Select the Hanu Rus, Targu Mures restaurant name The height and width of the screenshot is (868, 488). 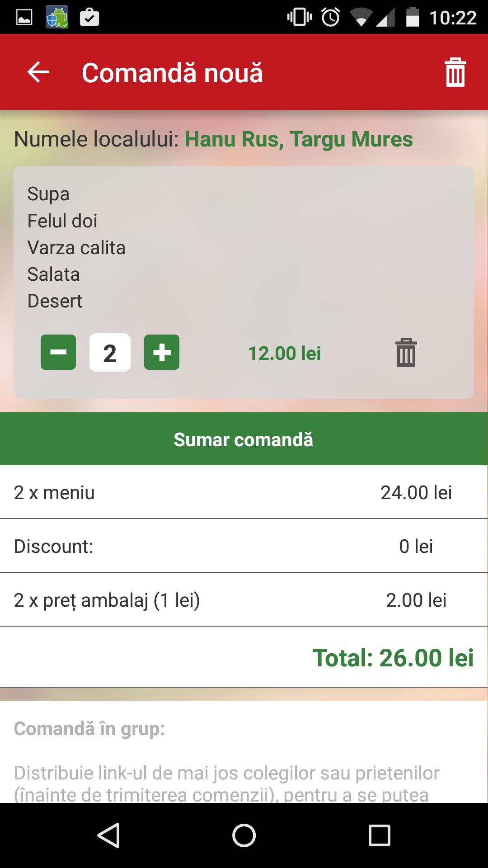298,139
